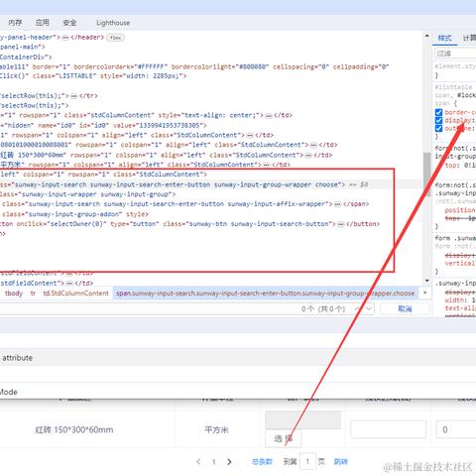Go to previous page in pagination

[198, 461]
